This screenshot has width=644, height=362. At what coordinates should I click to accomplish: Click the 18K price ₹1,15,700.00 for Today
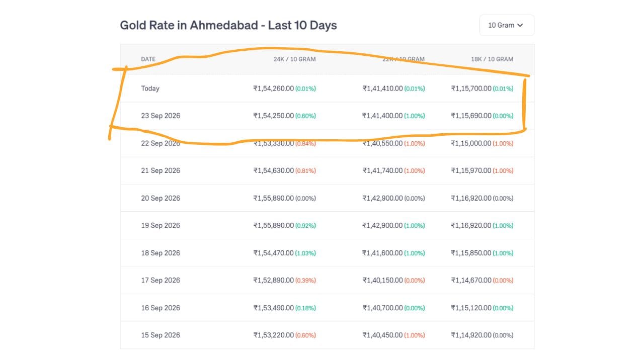pyautogui.click(x=471, y=88)
